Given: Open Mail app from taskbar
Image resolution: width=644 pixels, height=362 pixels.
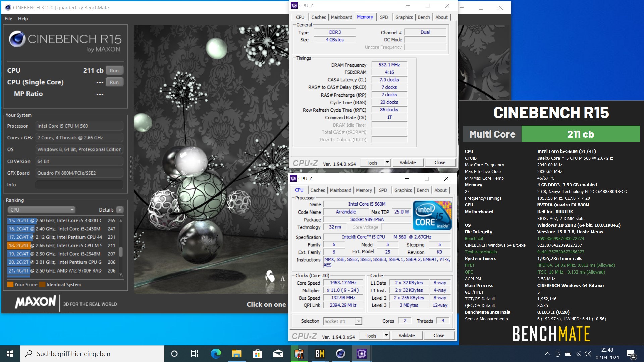Looking at the screenshot, I should pyautogui.click(x=278, y=354).
